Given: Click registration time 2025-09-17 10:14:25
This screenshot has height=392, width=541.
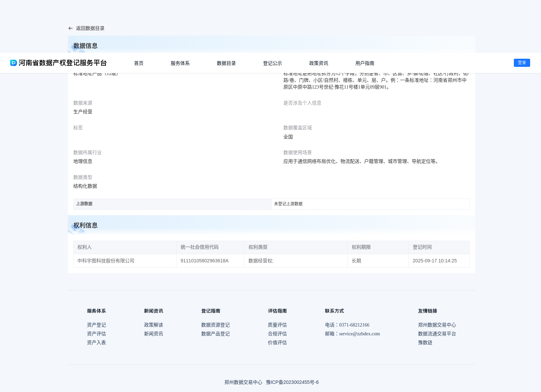Looking at the screenshot, I should [439, 261].
